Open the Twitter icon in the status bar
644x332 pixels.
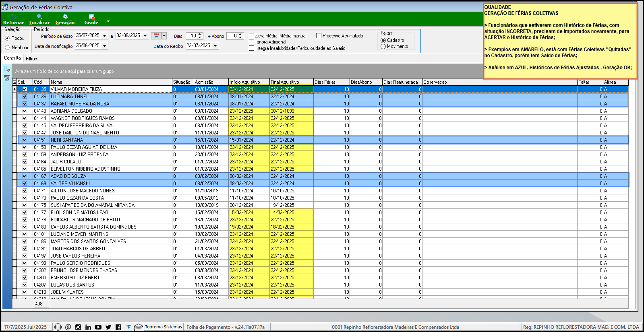click(x=108, y=327)
